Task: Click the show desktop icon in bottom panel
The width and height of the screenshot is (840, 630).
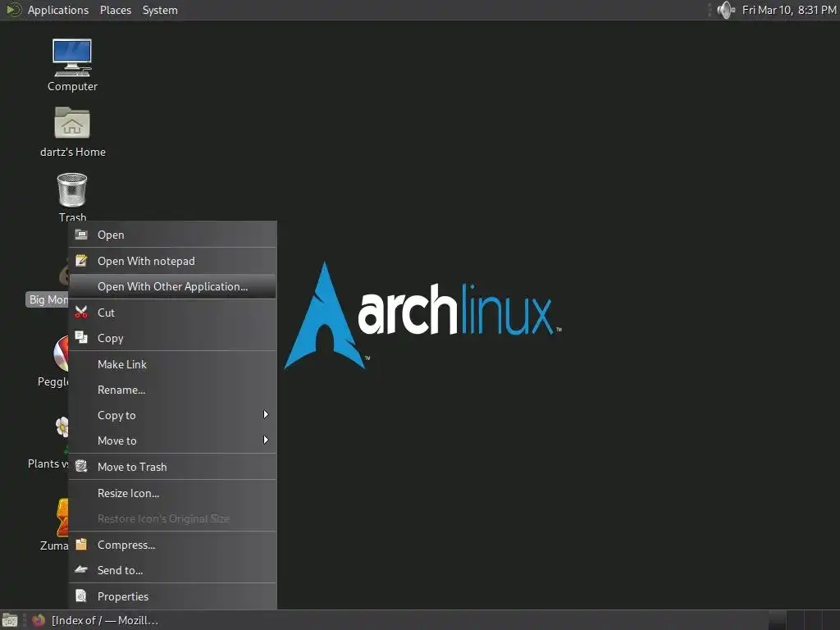Action: 10,620
